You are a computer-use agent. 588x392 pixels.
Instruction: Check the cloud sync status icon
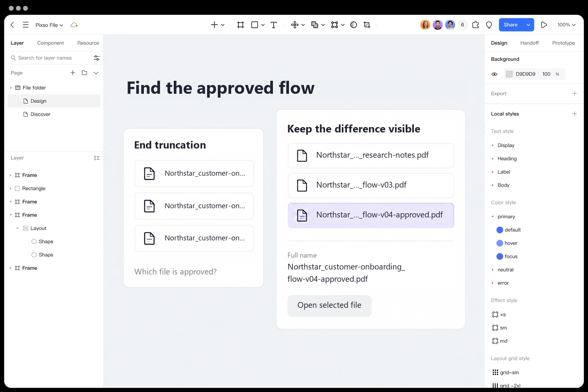(x=74, y=25)
